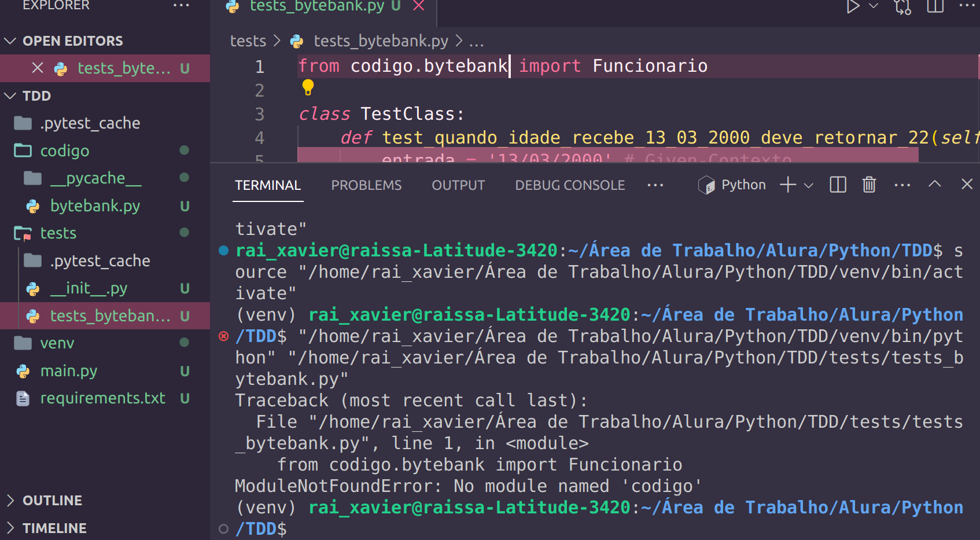This screenshot has height=540, width=980.
Task: Maximize panel size with up chevron
Action: pos(934,184)
